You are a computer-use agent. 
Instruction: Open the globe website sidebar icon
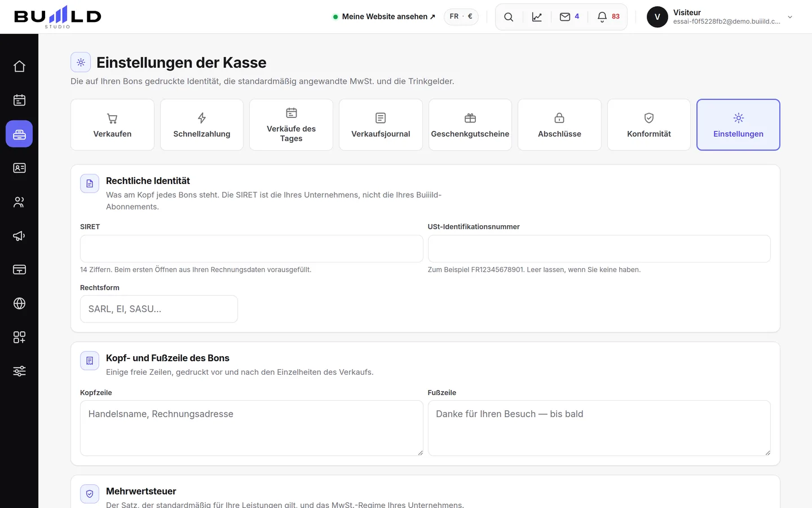(19, 303)
